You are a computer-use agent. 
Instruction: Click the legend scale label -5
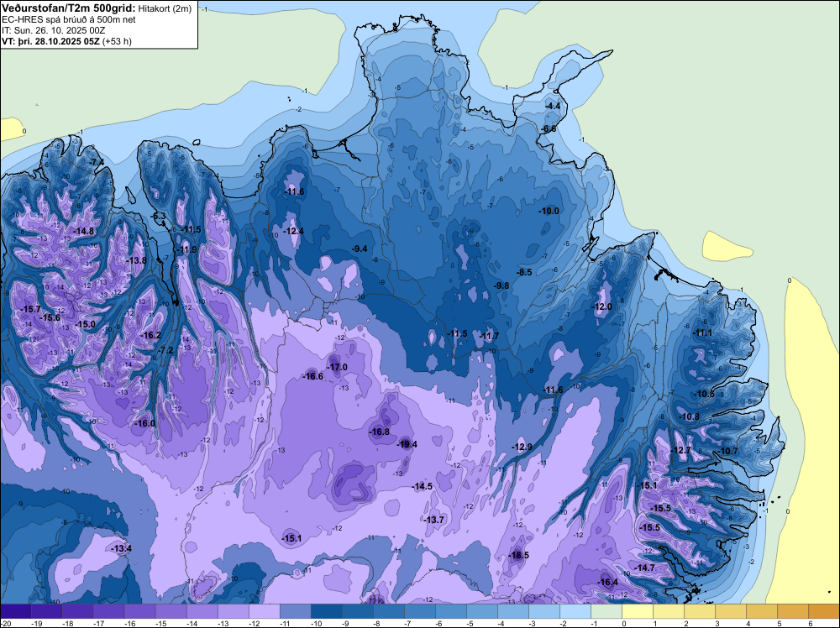[471, 623]
